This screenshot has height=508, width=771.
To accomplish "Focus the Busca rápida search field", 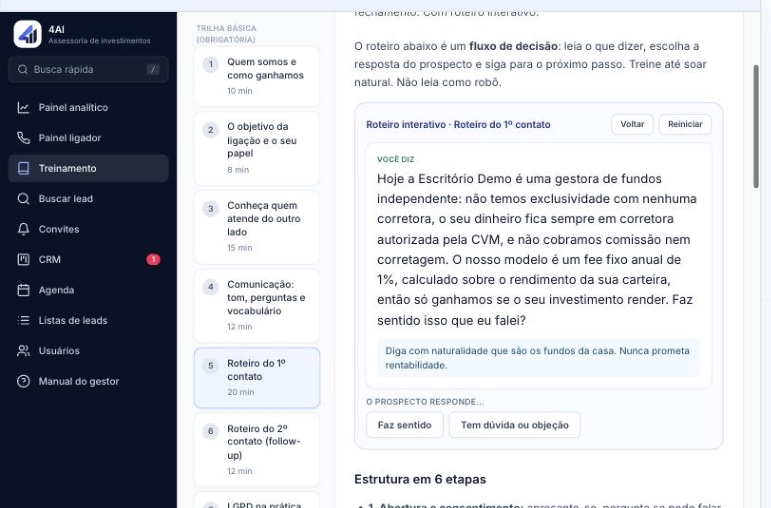I will pos(89,69).
